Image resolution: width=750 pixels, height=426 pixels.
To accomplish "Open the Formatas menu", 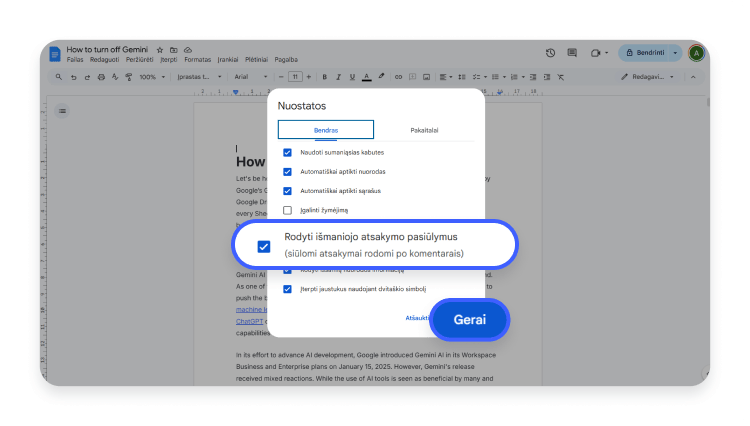I will 198,60.
